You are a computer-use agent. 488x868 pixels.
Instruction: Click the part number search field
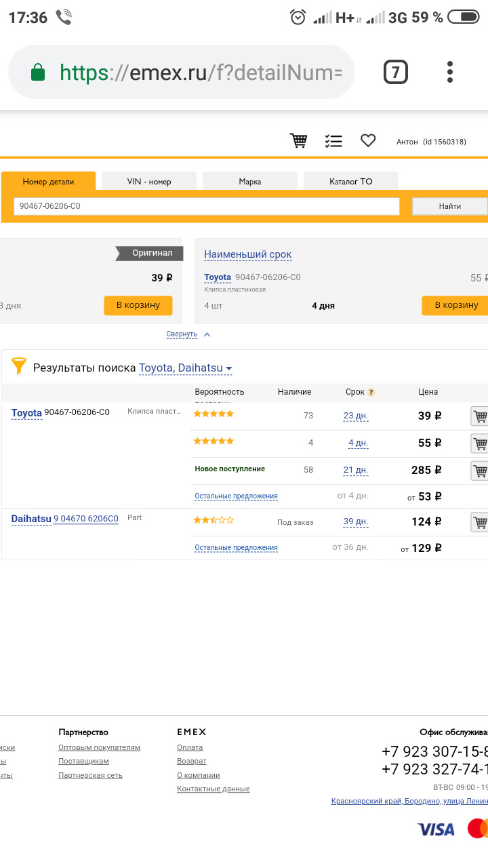[x=207, y=206]
